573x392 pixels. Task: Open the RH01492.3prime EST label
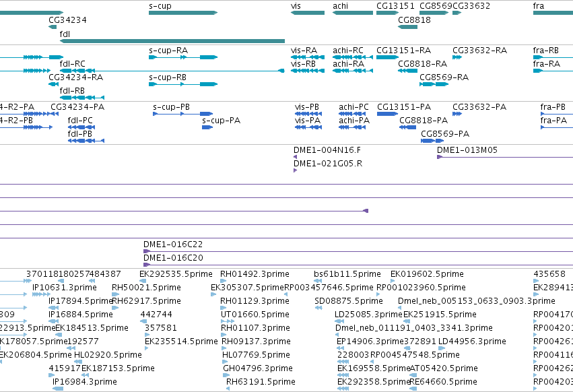point(255,274)
